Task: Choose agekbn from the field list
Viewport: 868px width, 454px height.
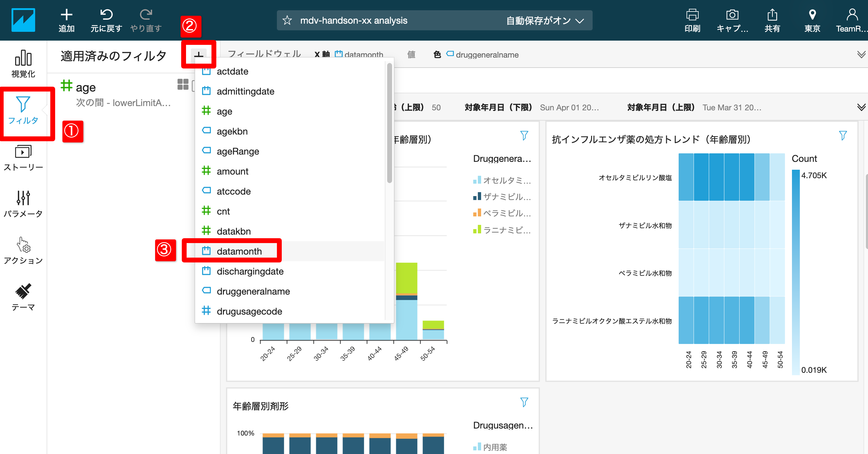Action: [x=290, y=132]
